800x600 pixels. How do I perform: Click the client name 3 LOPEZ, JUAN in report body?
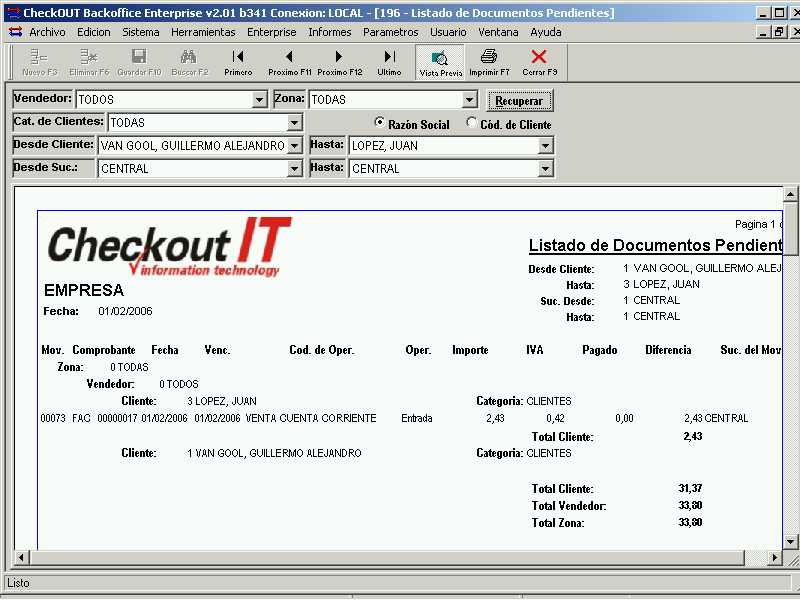[222, 402]
